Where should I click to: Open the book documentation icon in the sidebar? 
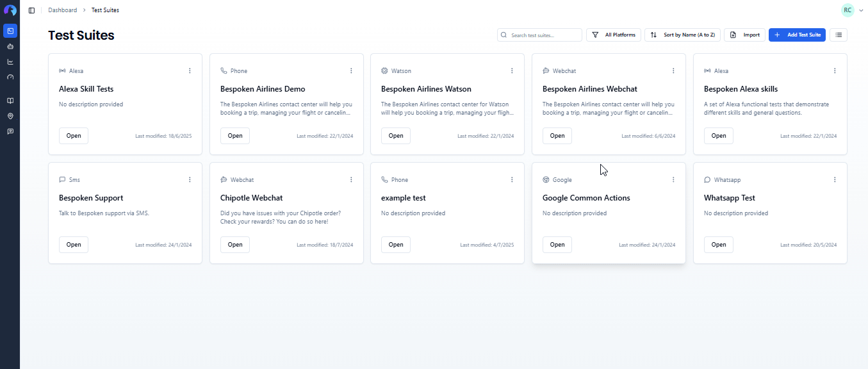[x=10, y=101]
